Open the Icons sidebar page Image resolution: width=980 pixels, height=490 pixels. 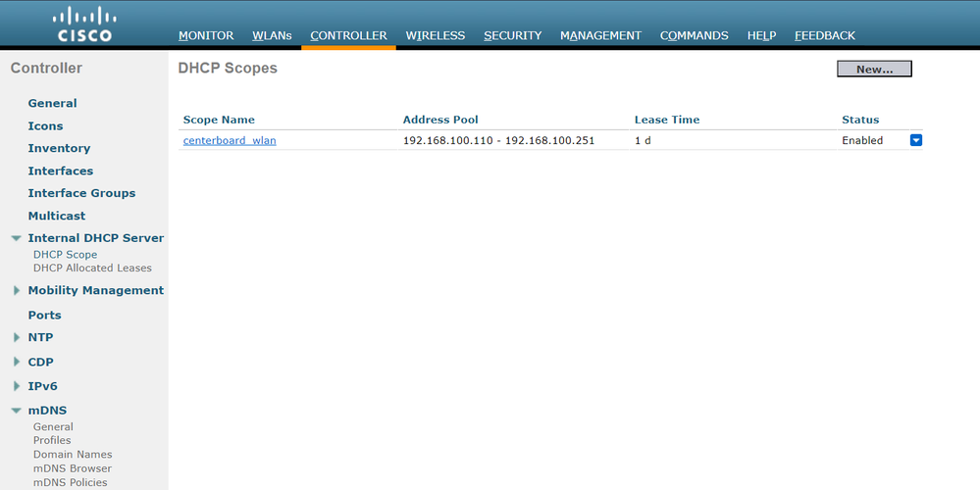(x=46, y=125)
